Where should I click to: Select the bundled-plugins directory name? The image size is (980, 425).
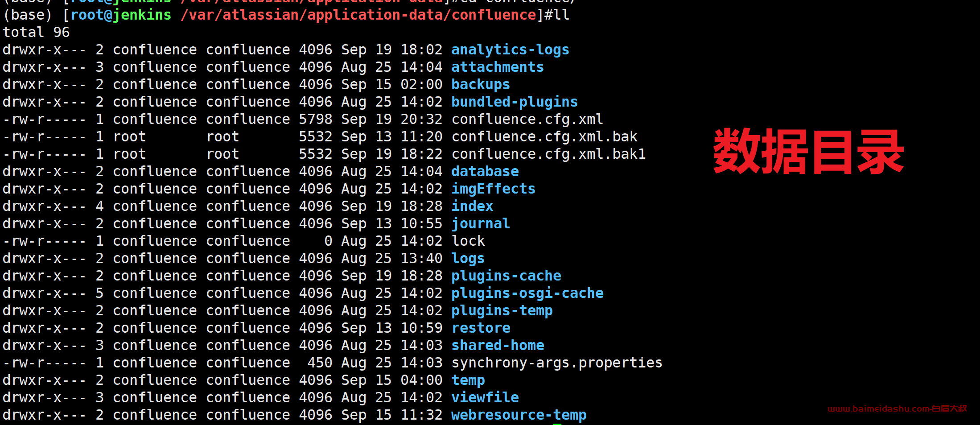pyautogui.click(x=515, y=102)
